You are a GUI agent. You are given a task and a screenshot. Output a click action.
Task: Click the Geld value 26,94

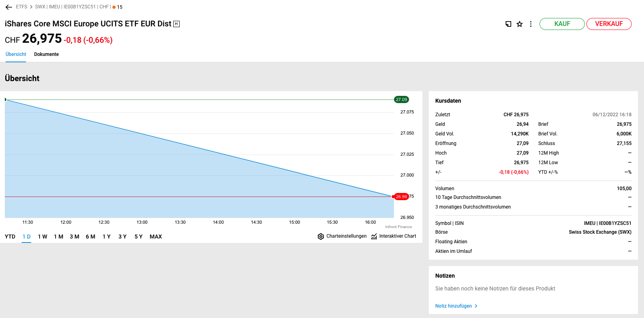click(522, 124)
